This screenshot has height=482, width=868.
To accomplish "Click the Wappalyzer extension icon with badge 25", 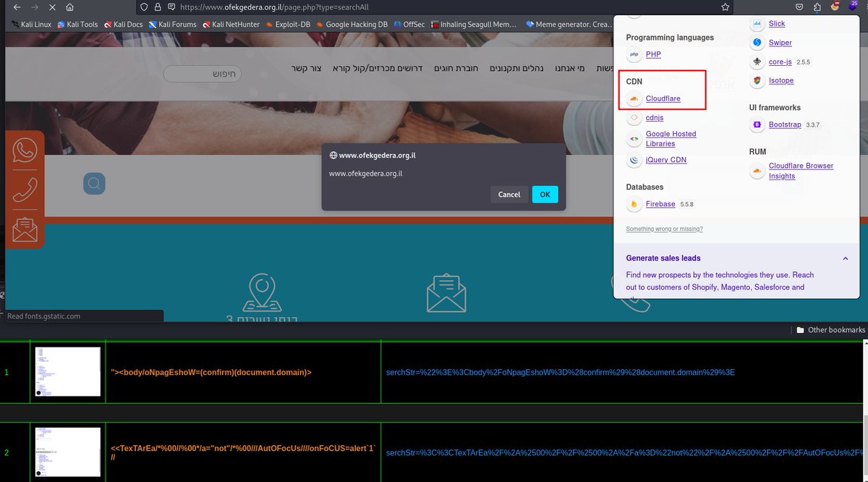I will (854, 7).
